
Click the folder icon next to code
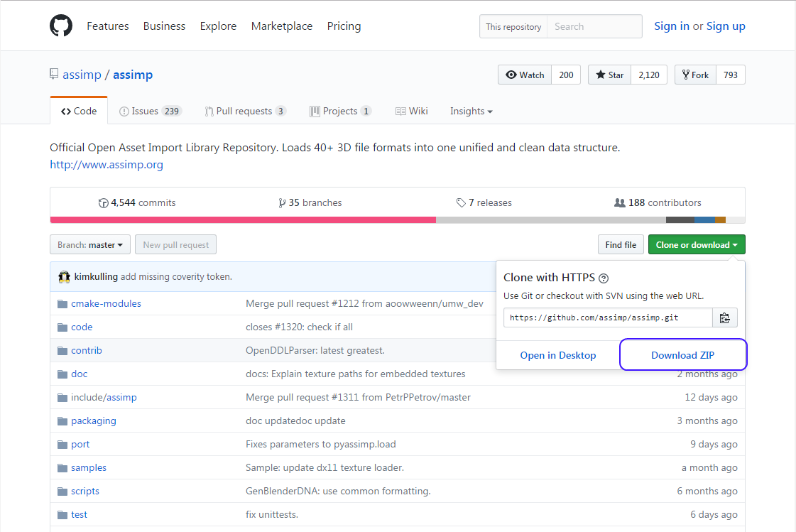click(62, 327)
